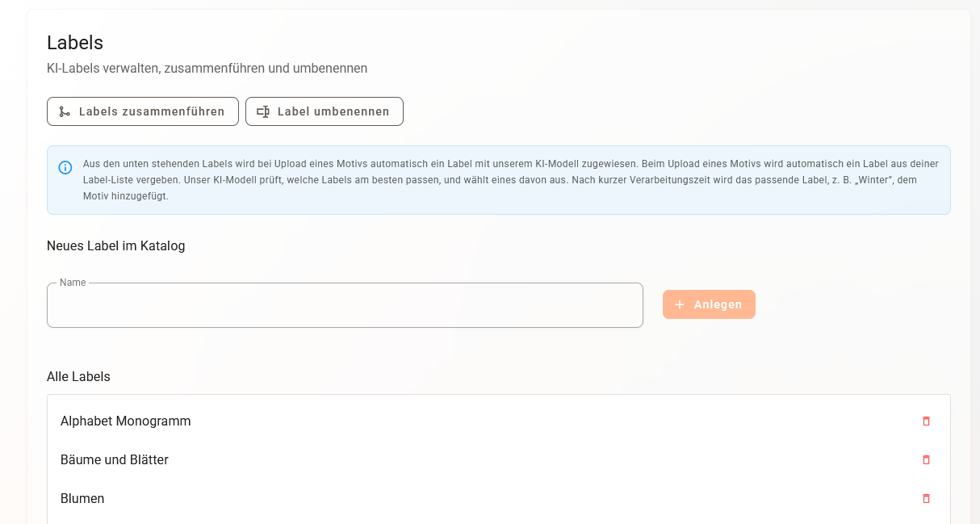Select the Alphabet Monogramm list entry

(126, 421)
